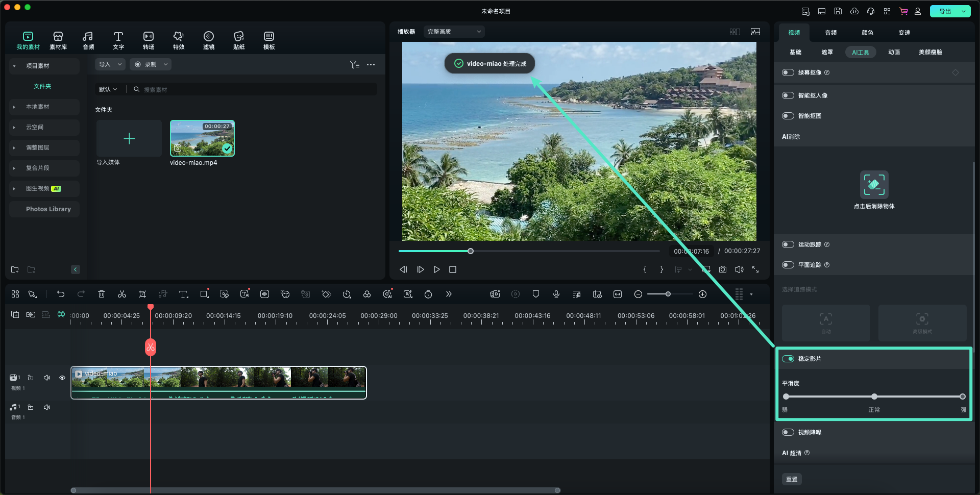
Task: Click the 重置 reset button
Action: pos(792,479)
